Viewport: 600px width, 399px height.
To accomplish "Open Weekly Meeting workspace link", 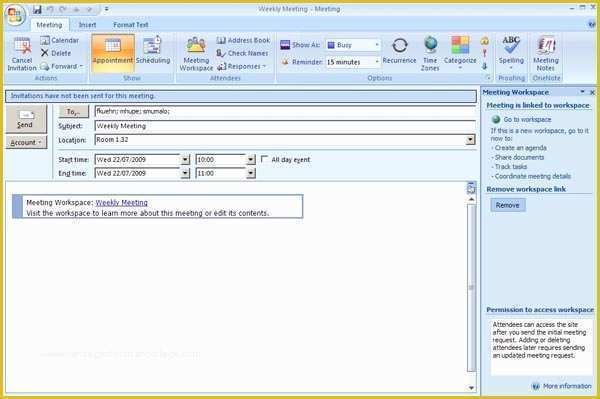I will click(121, 203).
